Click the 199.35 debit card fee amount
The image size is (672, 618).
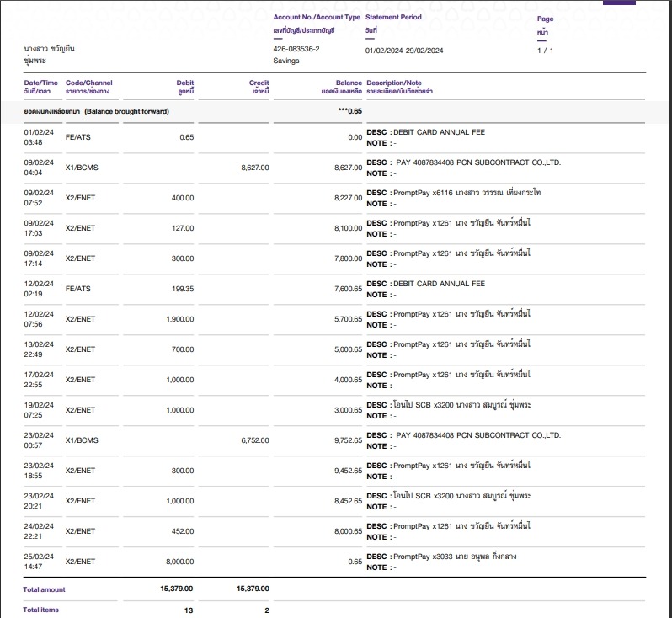tap(180, 289)
